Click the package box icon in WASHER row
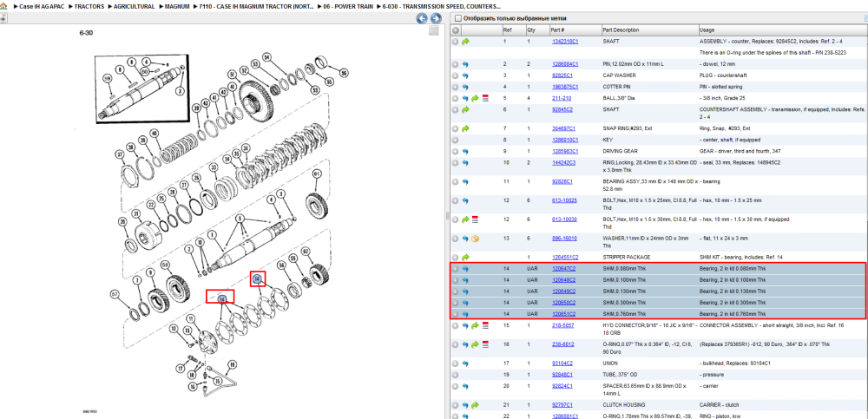 [475, 239]
